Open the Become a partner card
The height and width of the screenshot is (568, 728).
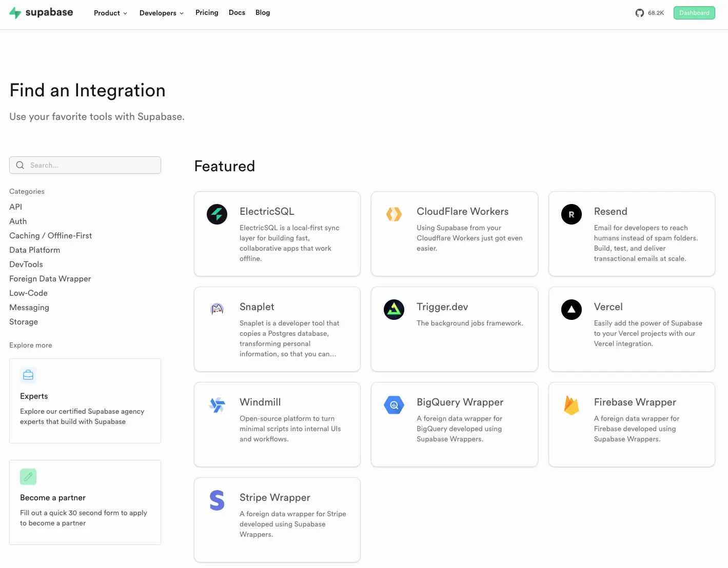(x=85, y=502)
